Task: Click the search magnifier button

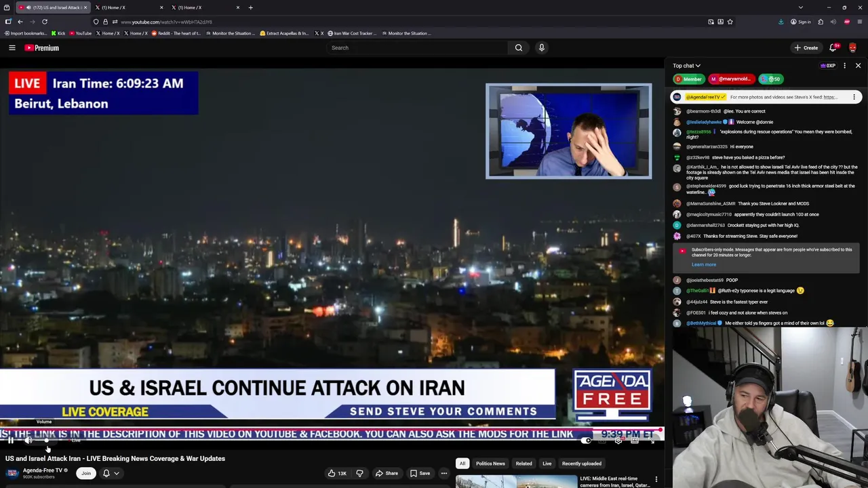Action: click(519, 47)
